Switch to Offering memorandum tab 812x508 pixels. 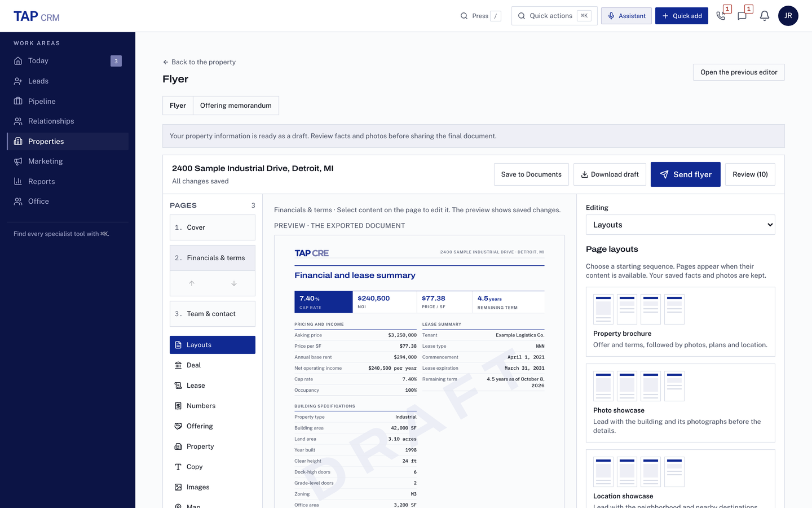(236, 106)
